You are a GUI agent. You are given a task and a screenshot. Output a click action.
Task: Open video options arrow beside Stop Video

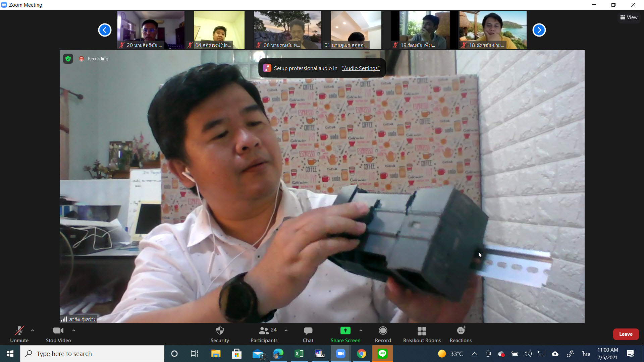(x=74, y=330)
